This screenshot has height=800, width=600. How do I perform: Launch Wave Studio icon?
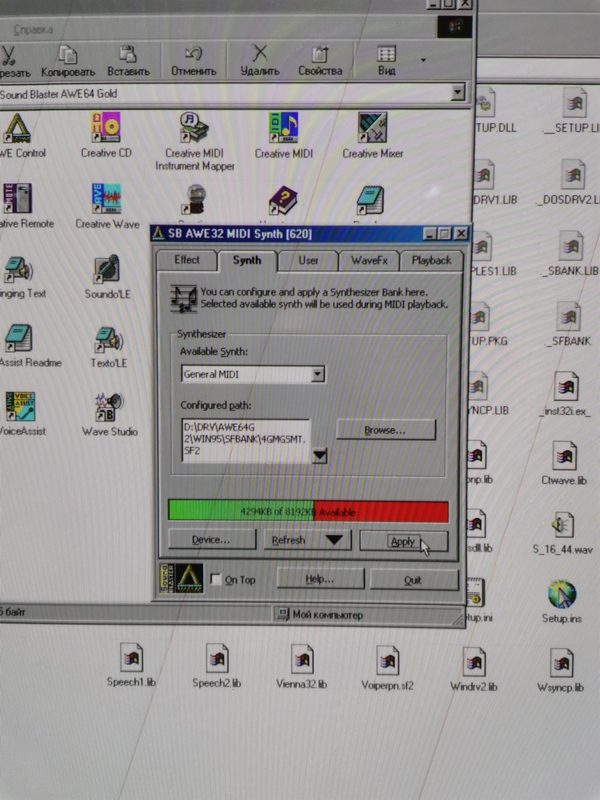109,407
